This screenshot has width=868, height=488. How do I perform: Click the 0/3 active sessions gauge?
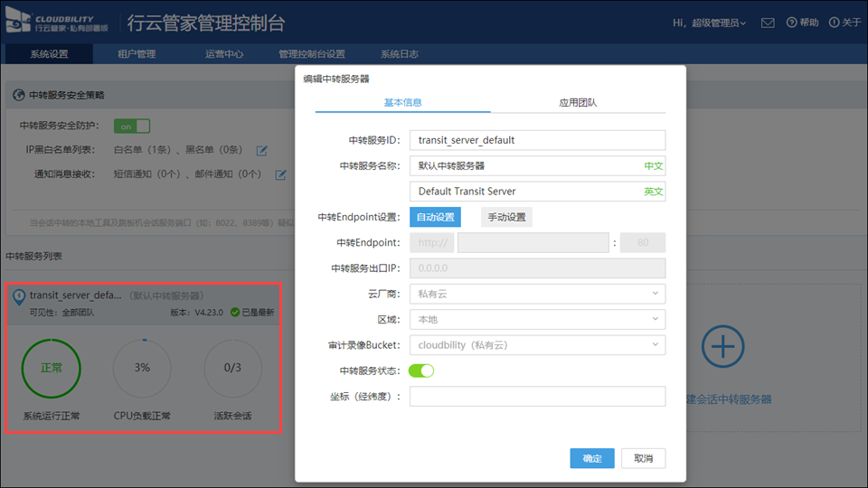[232, 369]
